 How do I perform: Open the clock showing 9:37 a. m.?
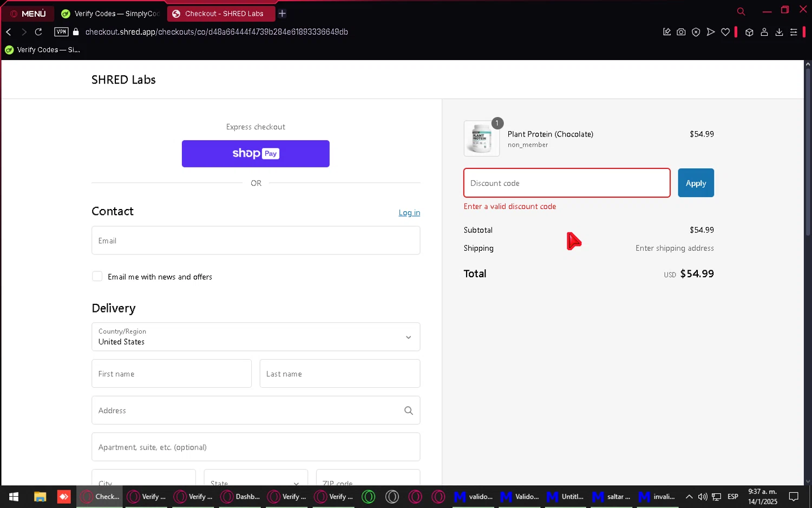tap(763, 497)
